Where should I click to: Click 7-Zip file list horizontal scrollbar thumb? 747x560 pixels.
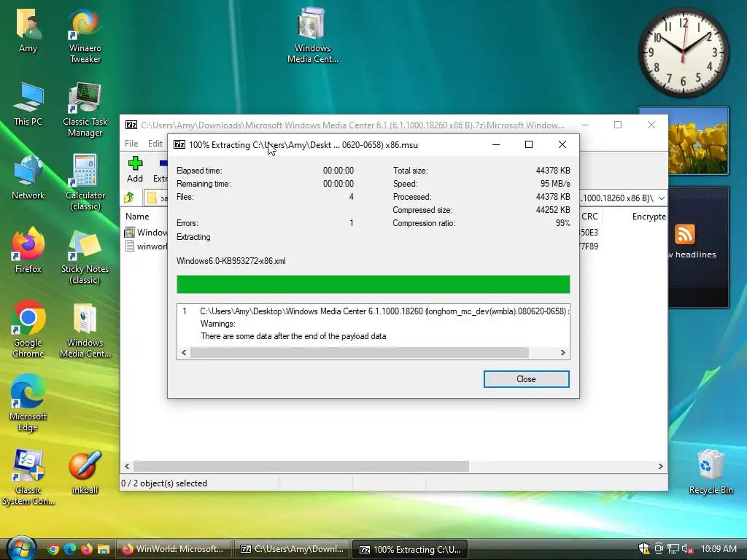pyautogui.click(x=301, y=466)
